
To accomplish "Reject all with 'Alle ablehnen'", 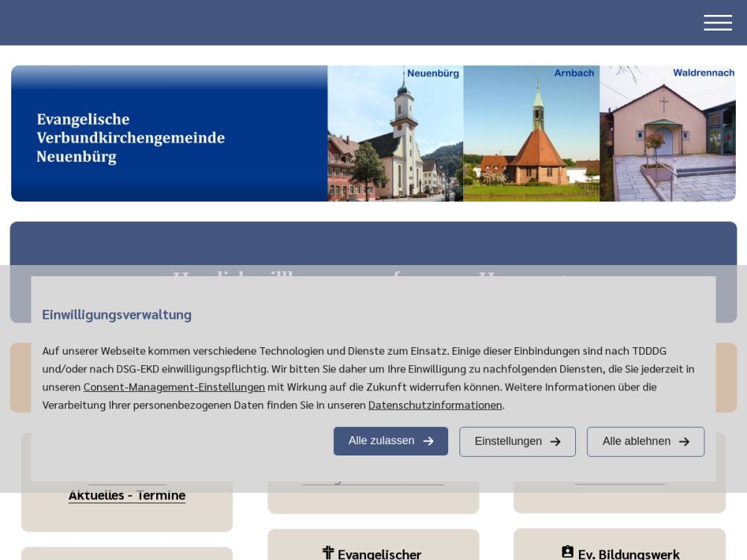I will click(645, 442).
